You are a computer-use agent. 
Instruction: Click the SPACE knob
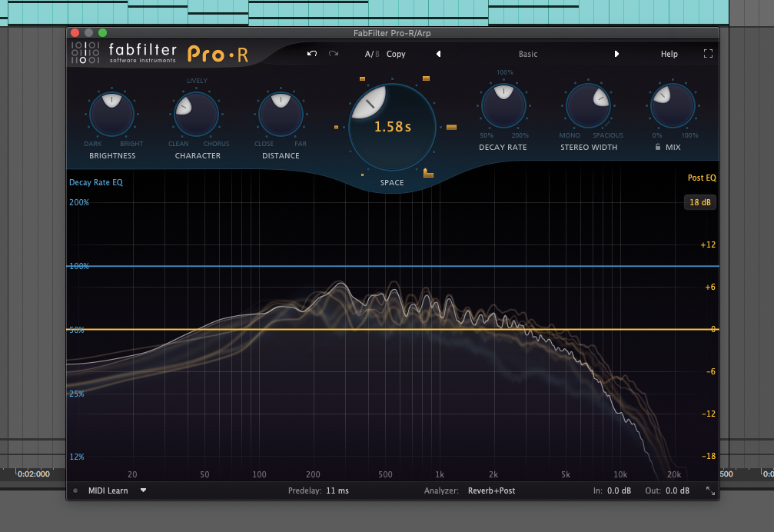point(392,127)
